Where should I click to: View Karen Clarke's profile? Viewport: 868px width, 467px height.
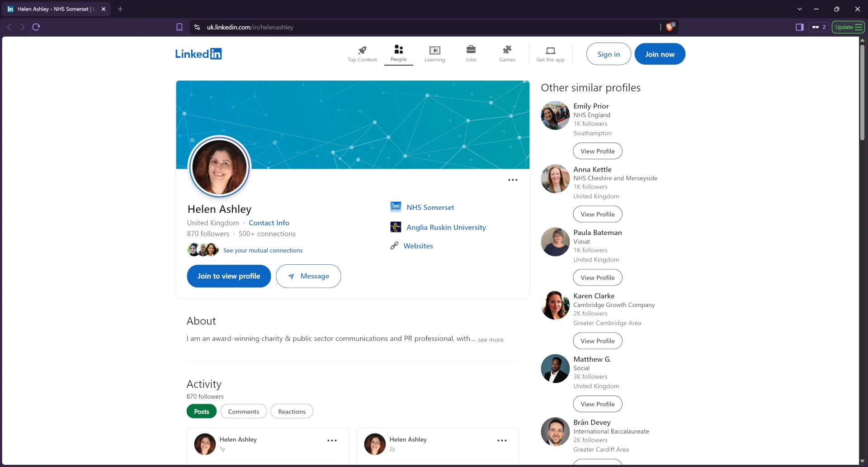pos(598,341)
